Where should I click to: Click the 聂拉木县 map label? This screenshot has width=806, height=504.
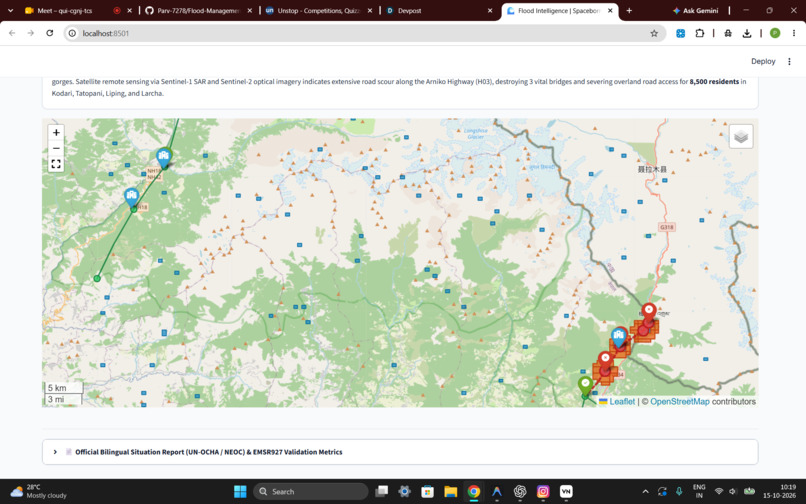click(x=652, y=169)
